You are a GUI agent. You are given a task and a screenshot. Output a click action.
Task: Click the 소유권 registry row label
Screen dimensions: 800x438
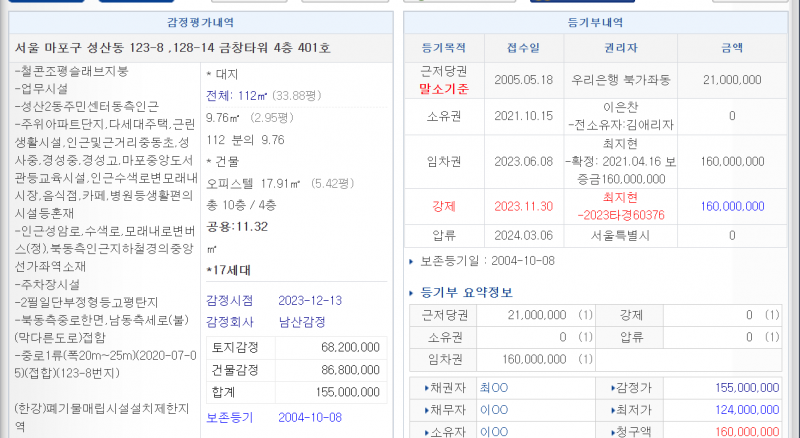click(x=444, y=116)
